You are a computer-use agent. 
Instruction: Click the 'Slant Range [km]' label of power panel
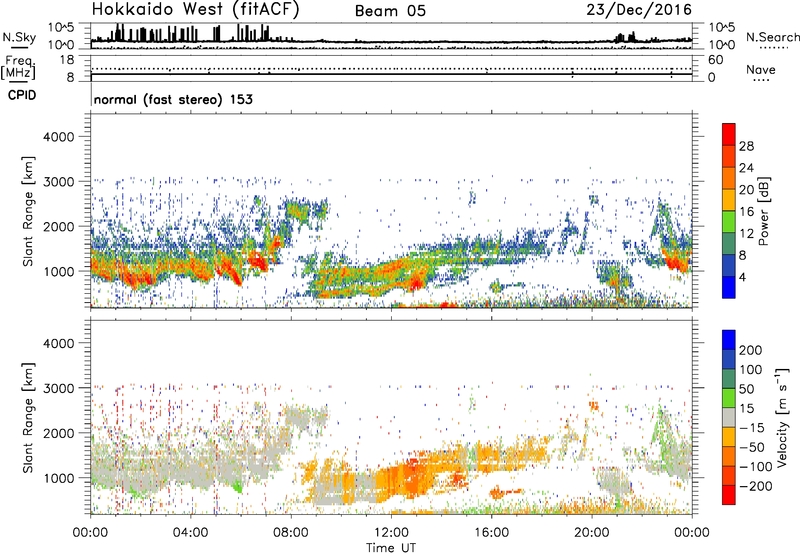click(28, 211)
